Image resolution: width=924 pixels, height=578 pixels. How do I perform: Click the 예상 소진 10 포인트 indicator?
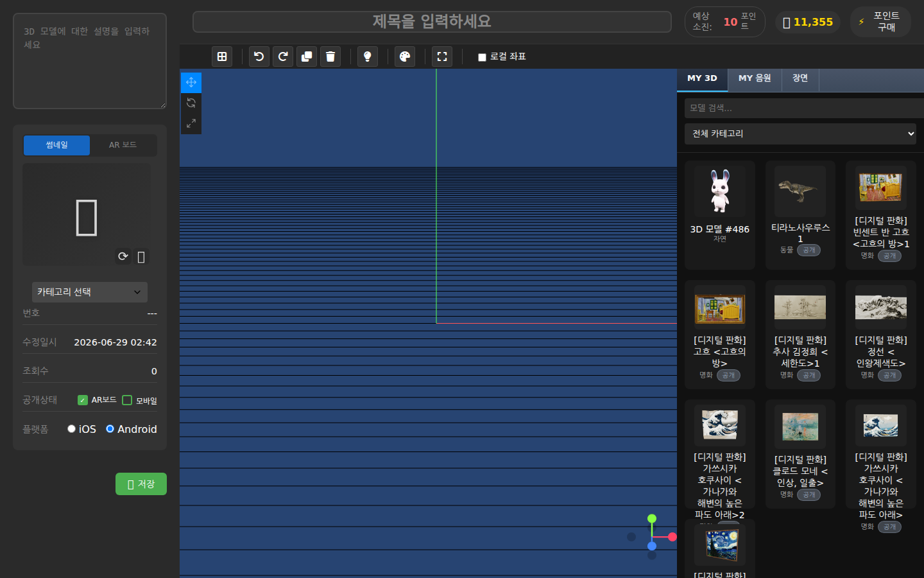point(725,22)
